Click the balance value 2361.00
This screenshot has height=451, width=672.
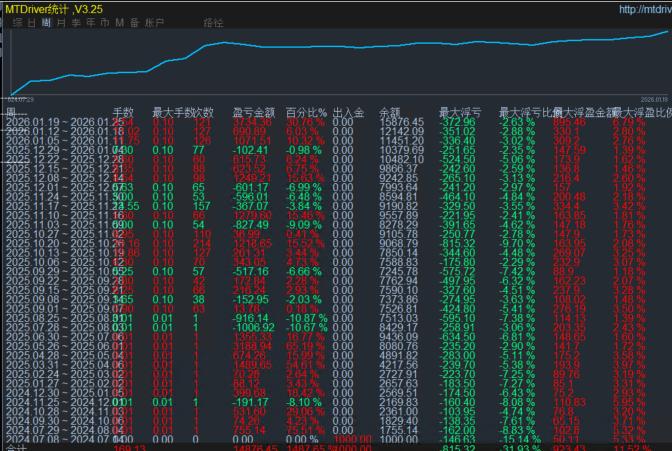pos(399,412)
